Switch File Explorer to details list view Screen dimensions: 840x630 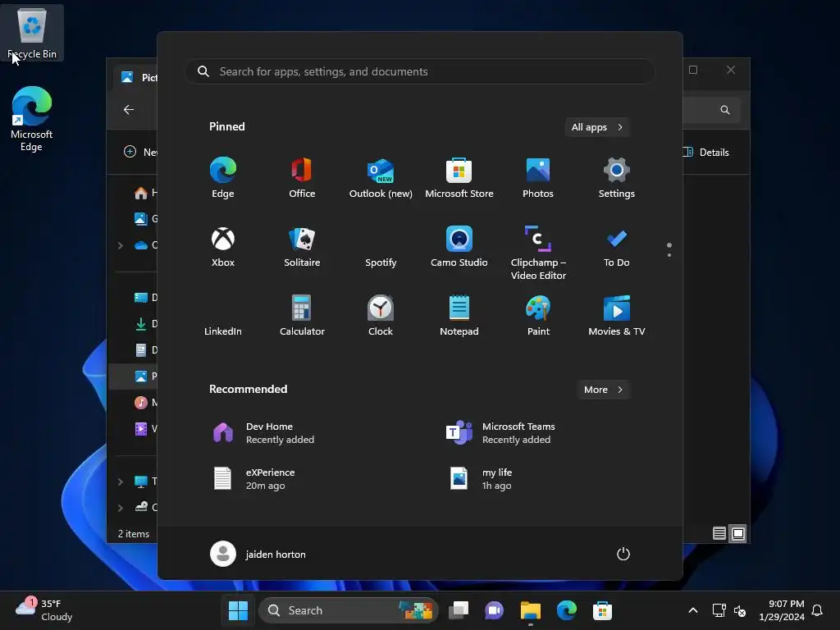pos(719,533)
